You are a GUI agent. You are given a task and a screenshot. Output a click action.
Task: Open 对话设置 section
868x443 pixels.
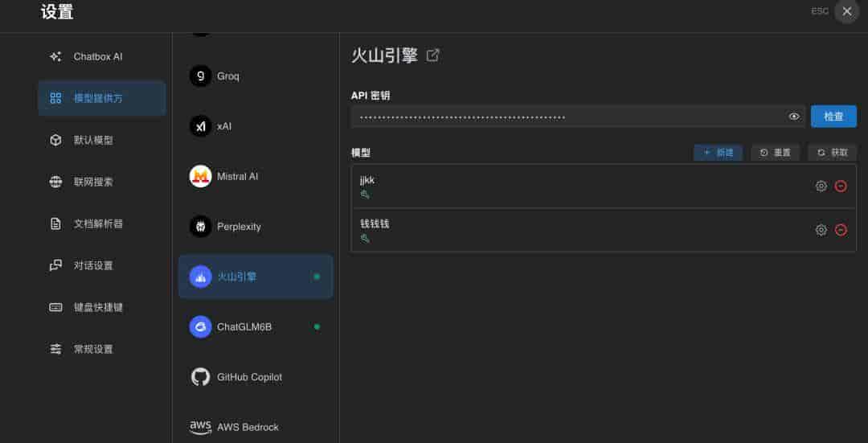pos(102,265)
